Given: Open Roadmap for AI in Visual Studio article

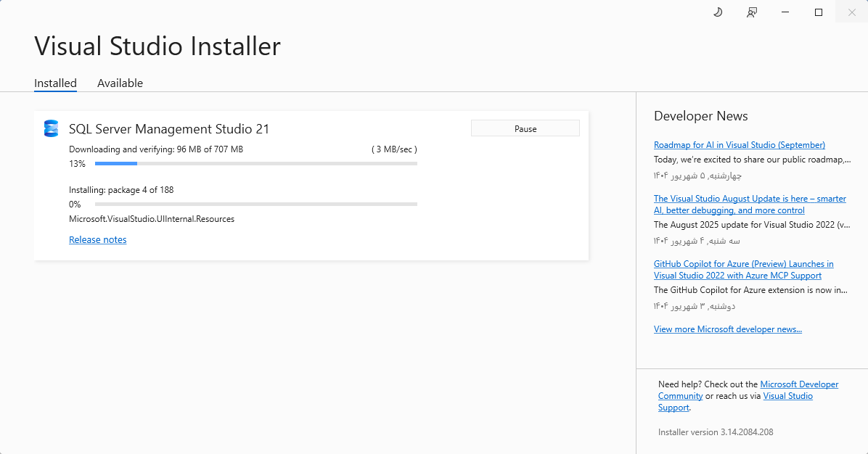Looking at the screenshot, I should click(739, 144).
